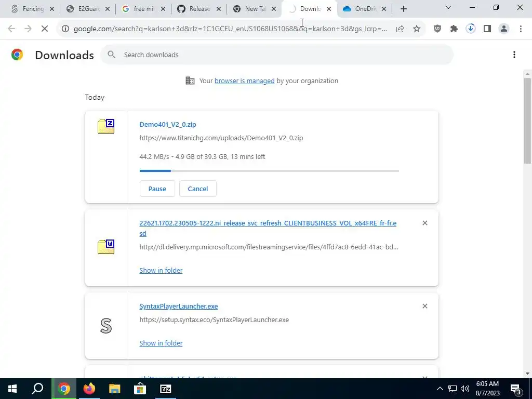Viewport: 532px width, 399px height.
Task: Open the tab search dropdown chevron
Action: click(448, 7)
